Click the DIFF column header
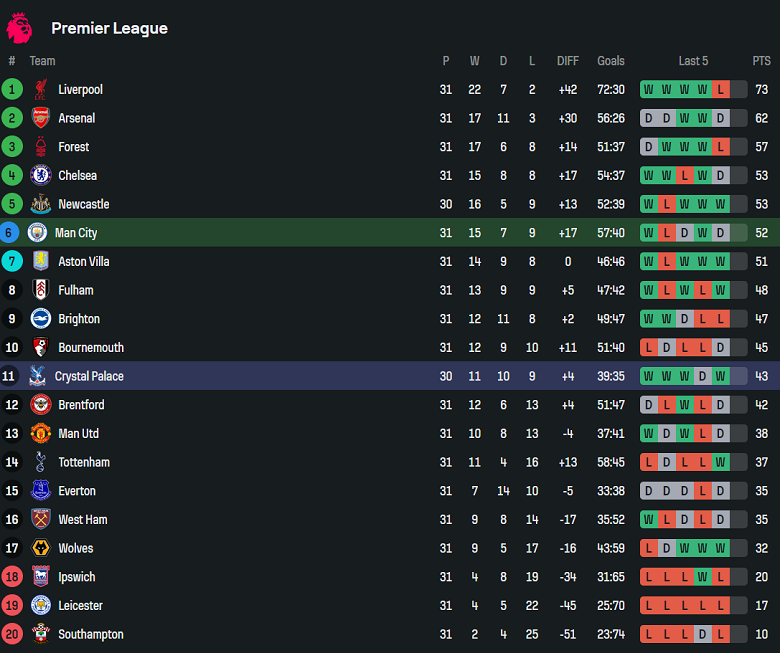This screenshot has height=653, width=780. [567, 61]
